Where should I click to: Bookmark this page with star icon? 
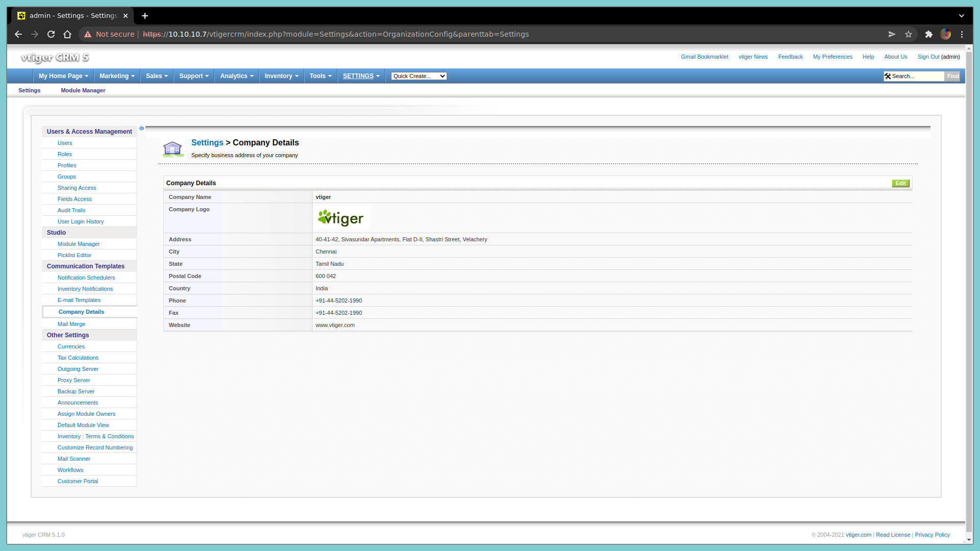(x=909, y=34)
